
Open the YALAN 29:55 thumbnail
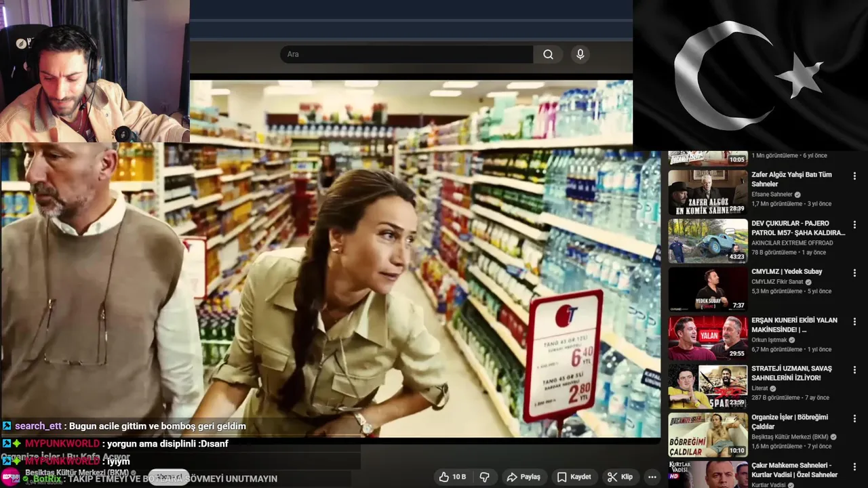(708, 338)
